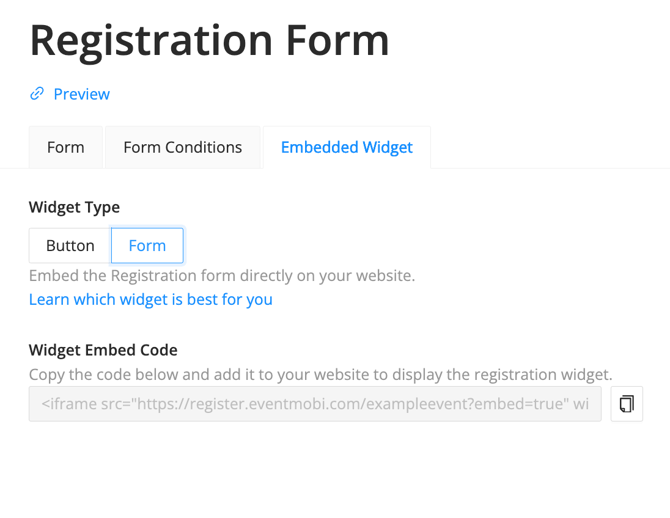This screenshot has height=518, width=670.
Task: Click the chain link icon beside Preview
Action: point(37,94)
